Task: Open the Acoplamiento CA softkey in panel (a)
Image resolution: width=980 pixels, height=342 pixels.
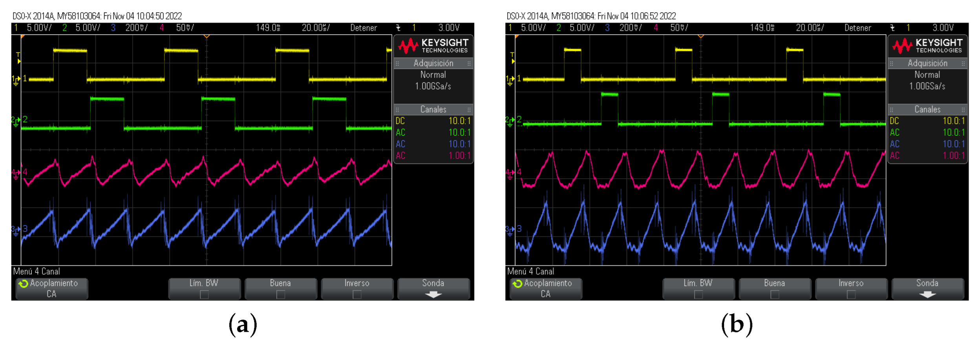Action: click(52, 289)
